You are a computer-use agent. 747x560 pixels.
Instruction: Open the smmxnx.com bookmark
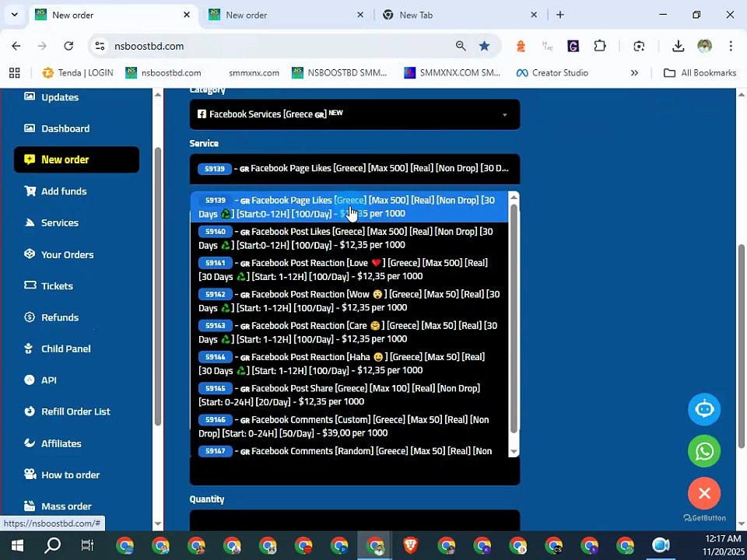[254, 73]
